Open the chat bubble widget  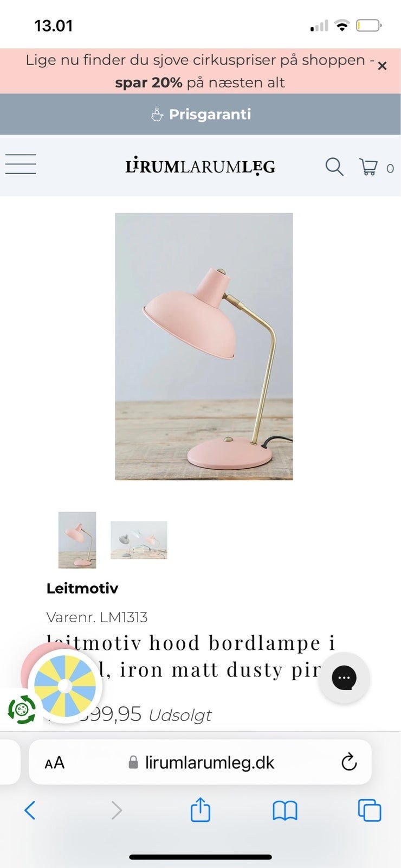(344, 678)
